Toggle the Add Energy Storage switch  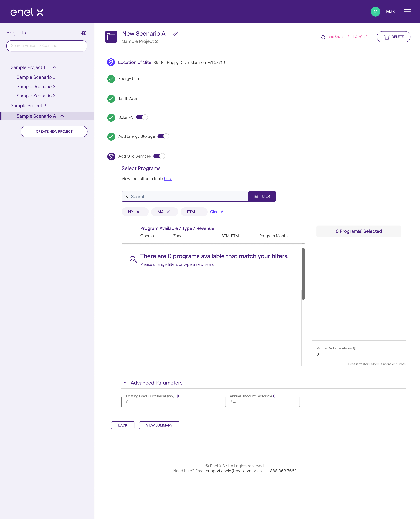pos(163,136)
